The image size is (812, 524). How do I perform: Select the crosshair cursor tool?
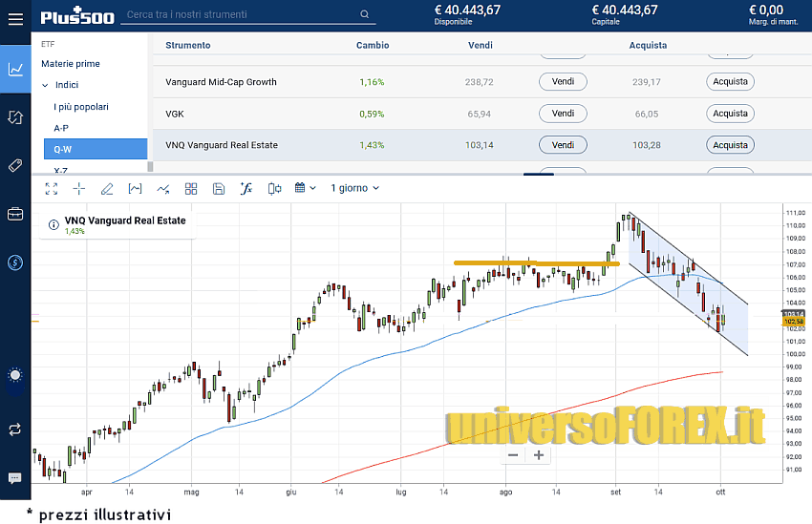pyautogui.click(x=79, y=188)
